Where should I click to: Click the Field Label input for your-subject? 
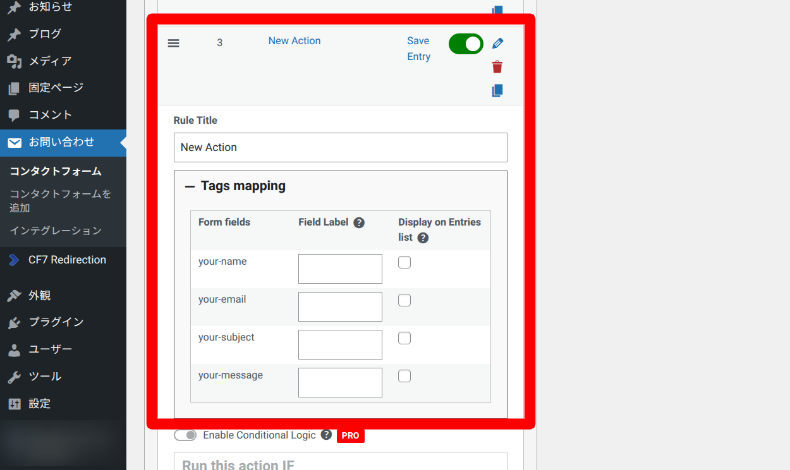click(340, 345)
